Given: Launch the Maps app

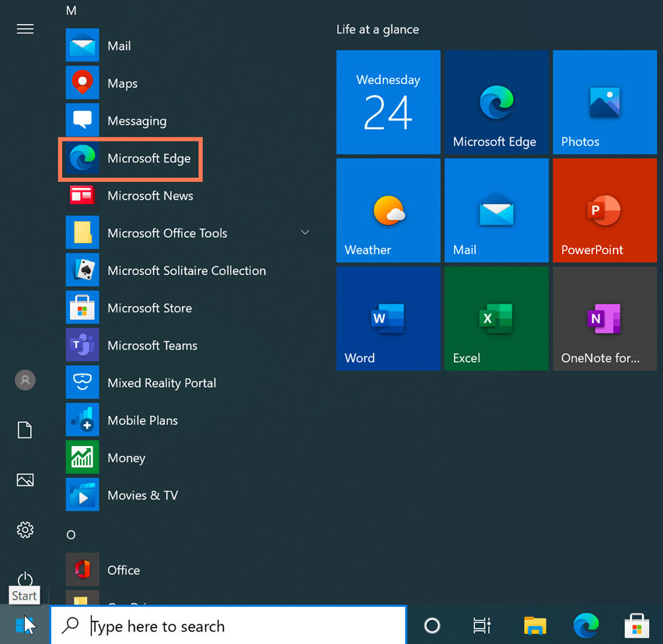Looking at the screenshot, I should coord(131,83).
